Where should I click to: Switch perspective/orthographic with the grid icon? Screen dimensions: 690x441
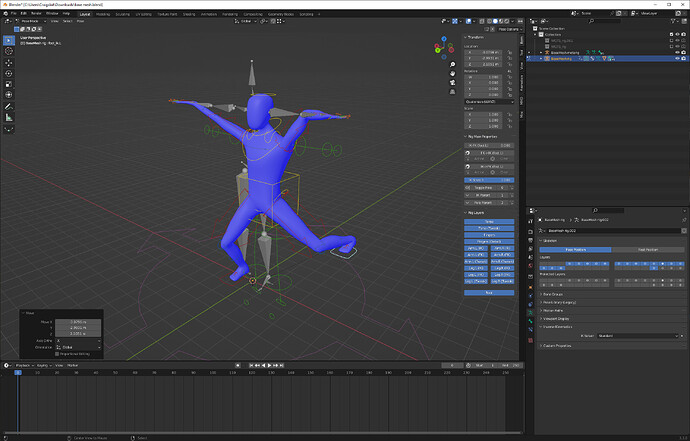point(452,92)
